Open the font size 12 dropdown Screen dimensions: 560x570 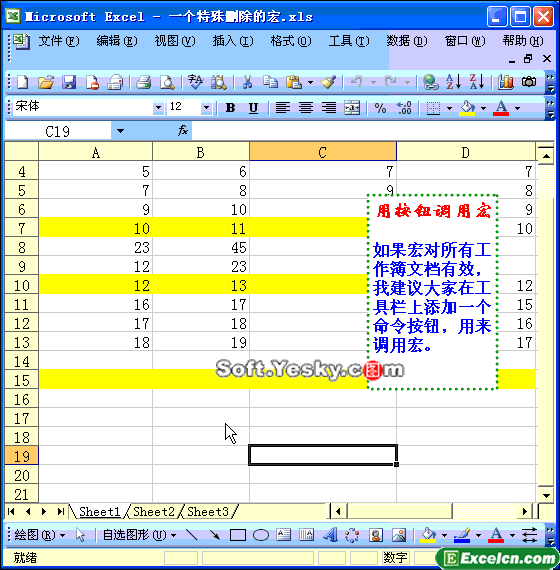[206, 108]
